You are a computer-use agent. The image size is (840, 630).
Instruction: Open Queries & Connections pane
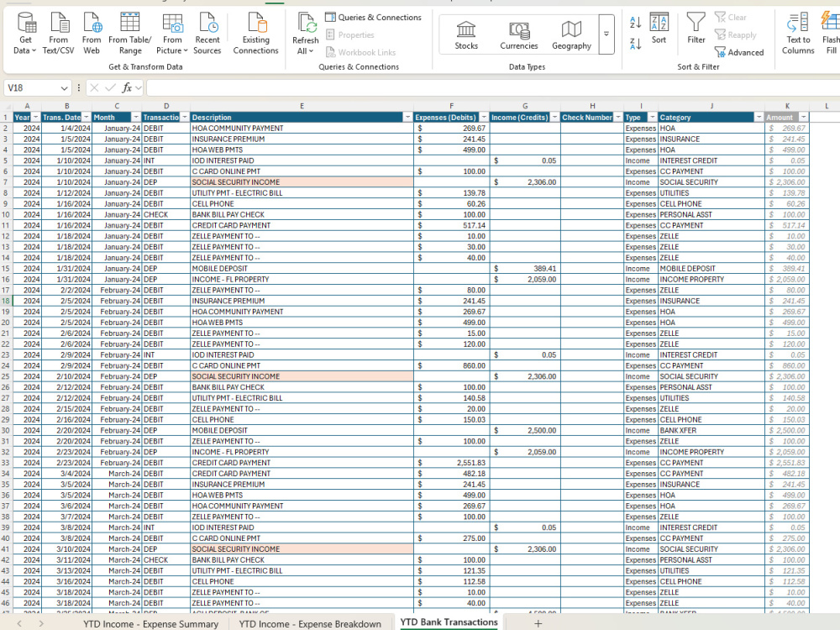click(374, 18)
